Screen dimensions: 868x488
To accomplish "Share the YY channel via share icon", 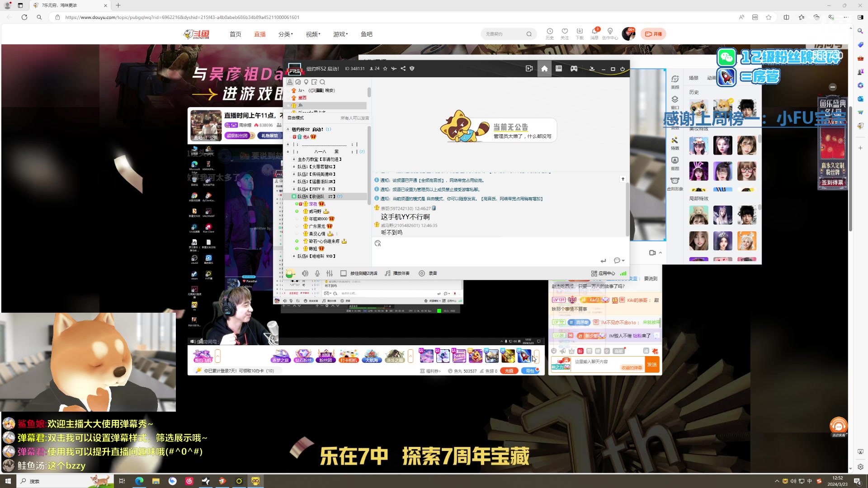I will 403,69.
